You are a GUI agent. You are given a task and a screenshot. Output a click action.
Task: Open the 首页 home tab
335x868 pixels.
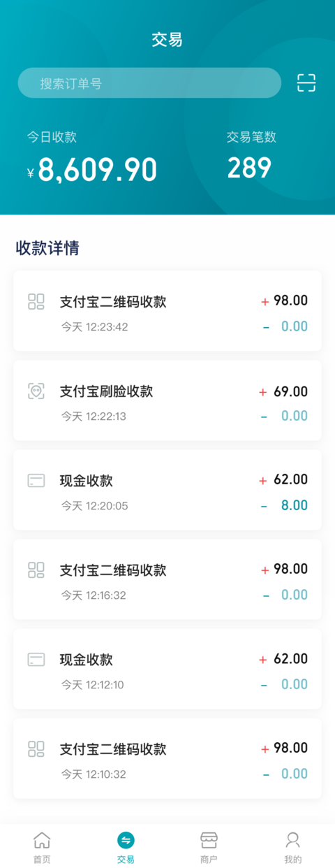coord(42,848)
